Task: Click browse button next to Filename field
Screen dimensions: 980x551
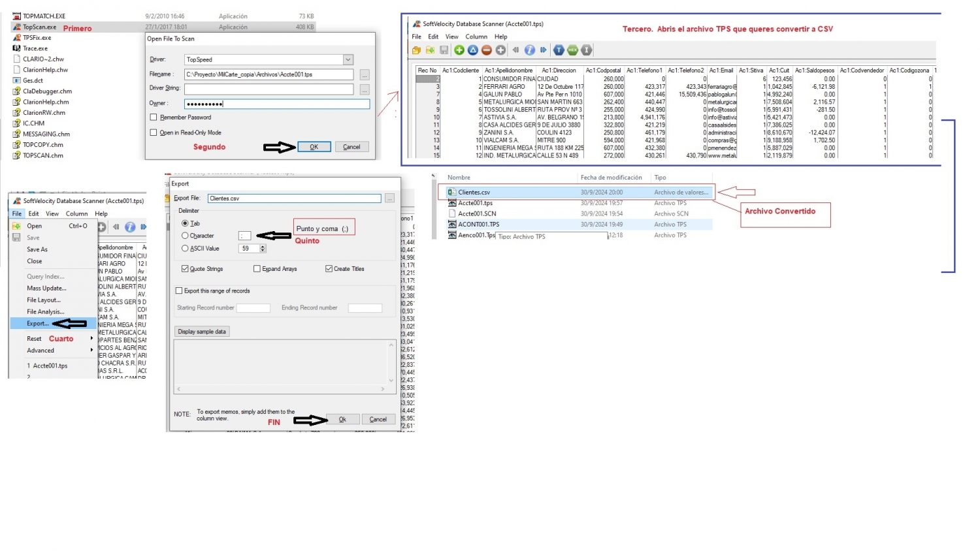Action: click(x=365, y=74)
